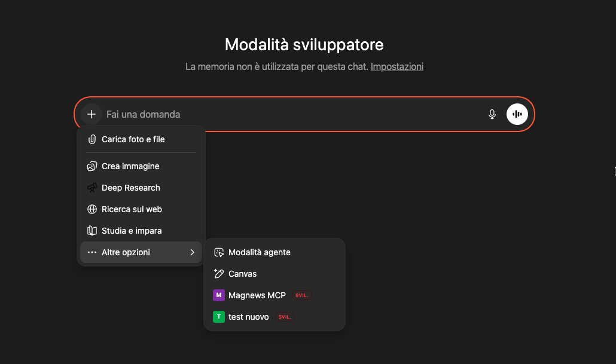Select Carica foto e file
Image resolution: width=616 pixels, height=364 pixels.
point(133,139)
